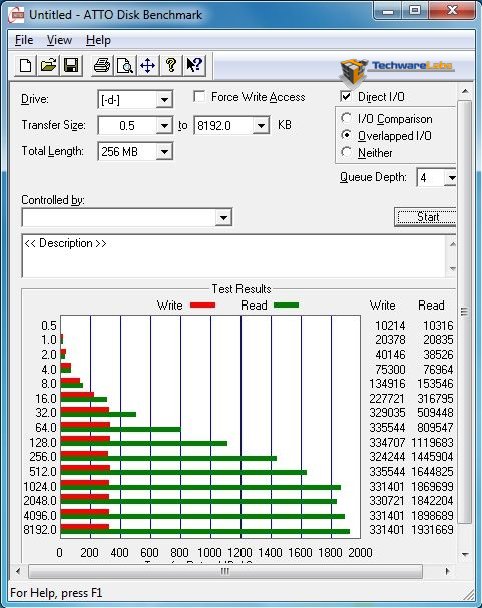Viewport: 482px width, 608px height.
Task: Click the four-arrow move toolbar icon
Action: tap(147, 65)
